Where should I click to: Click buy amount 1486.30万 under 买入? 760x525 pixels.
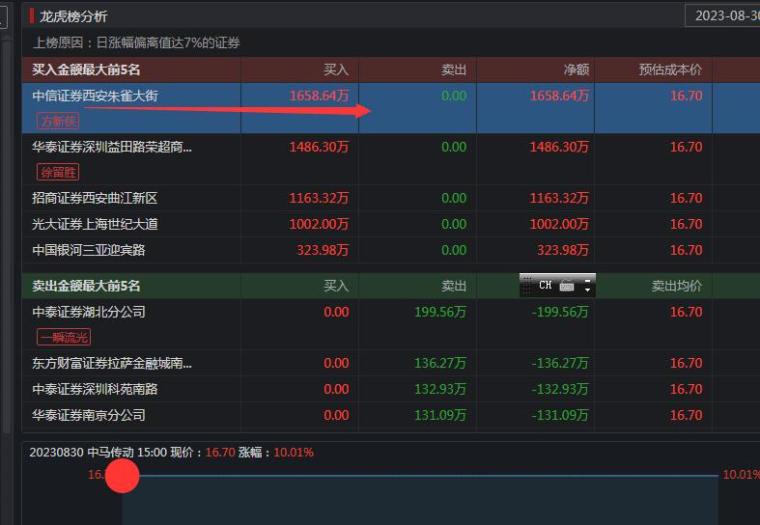coord(319,147)
